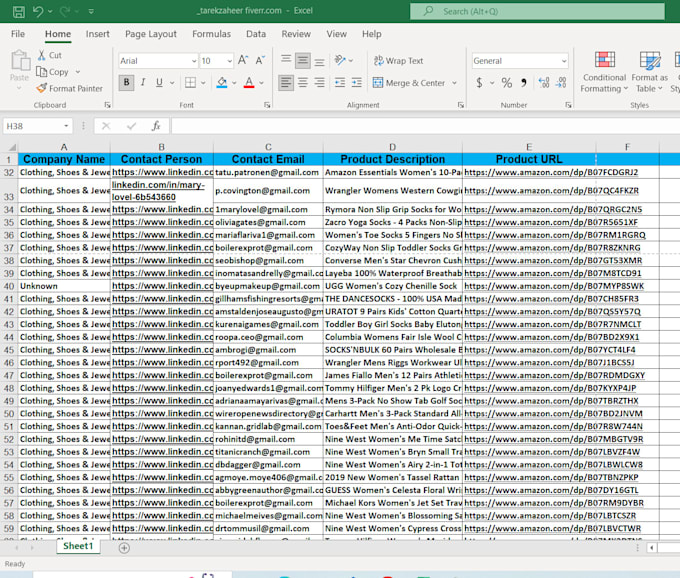Click the Copy icon
The image size is (680, 578).
click(42, 72)
